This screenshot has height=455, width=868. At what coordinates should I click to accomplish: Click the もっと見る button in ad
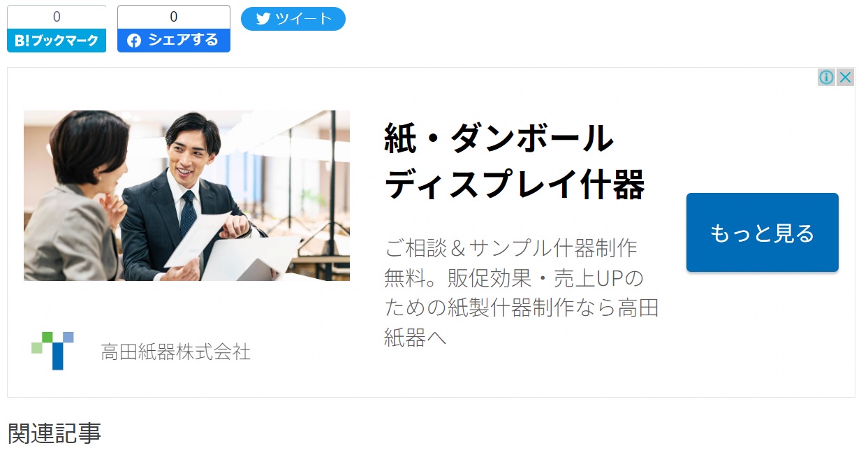click(763, 233)
